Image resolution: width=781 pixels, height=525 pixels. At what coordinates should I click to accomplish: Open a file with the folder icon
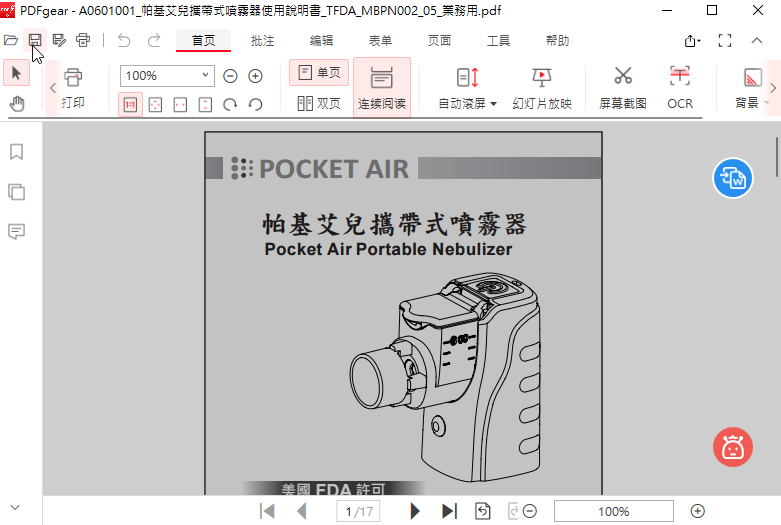click(11, 40)
